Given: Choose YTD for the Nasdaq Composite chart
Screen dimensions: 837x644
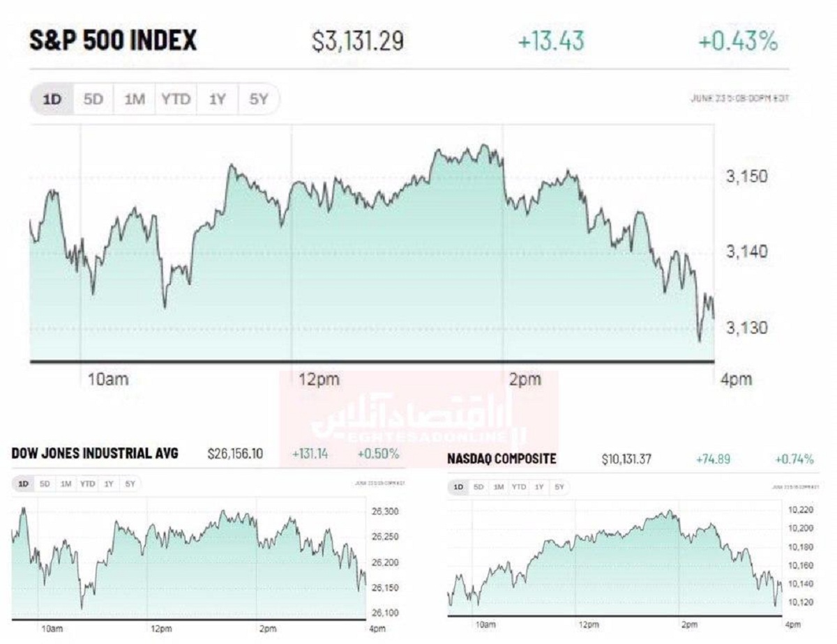Looking at the screenshot, I should point(518,487).
